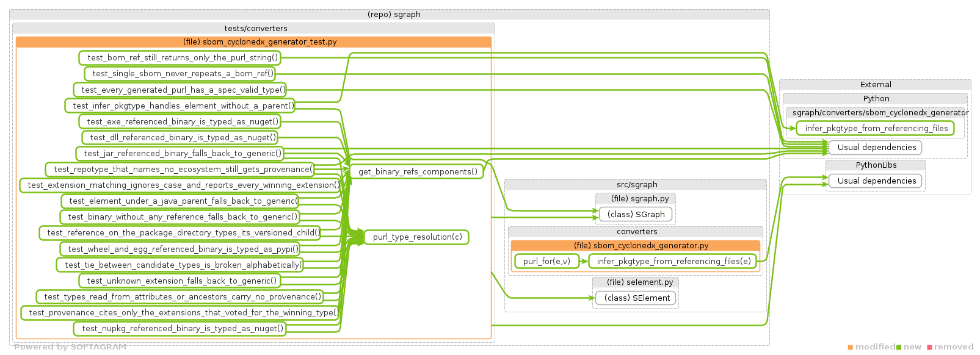The height and width of the screenshot is (355, 980).
Task: Click the orange modified legend swatch
Action: point(851,347)
